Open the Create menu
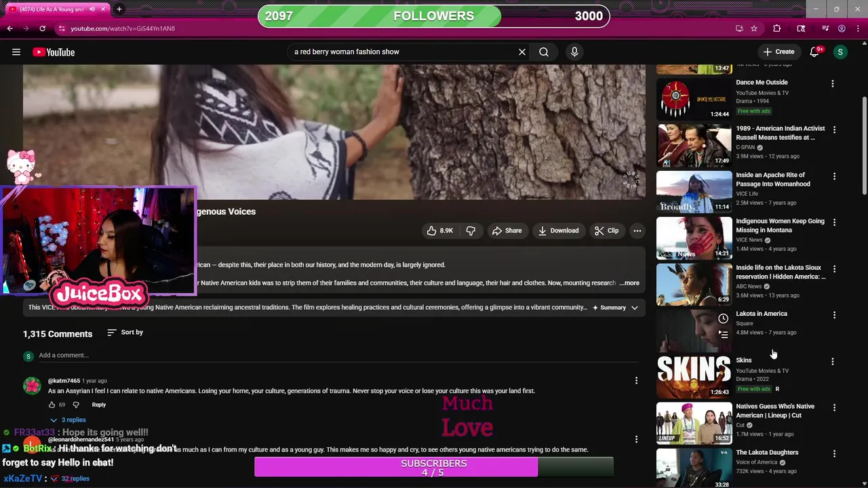Screen dimensions: 868x488 (x=778, y=52)
